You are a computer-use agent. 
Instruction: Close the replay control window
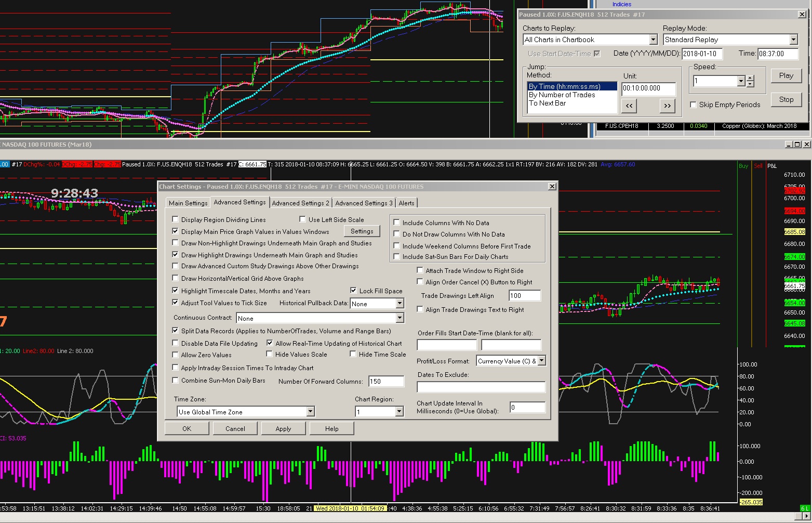pyautogui.click(x=802, y=15)
